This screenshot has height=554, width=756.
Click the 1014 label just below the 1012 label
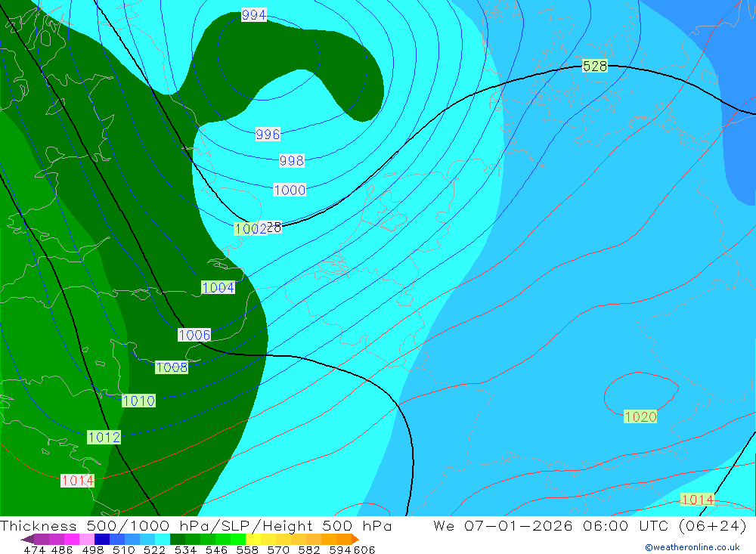point(77,481)
